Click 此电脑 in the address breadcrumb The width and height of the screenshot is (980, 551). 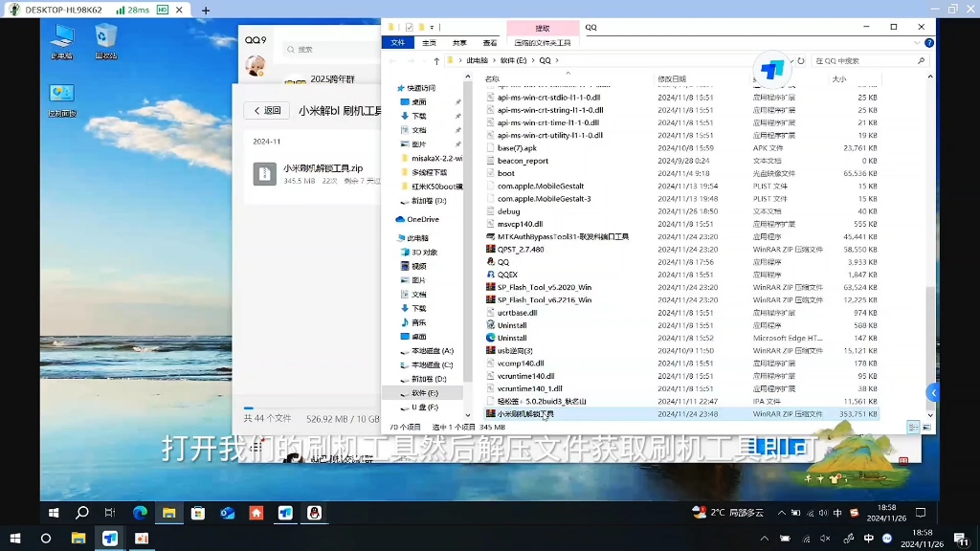477,60
